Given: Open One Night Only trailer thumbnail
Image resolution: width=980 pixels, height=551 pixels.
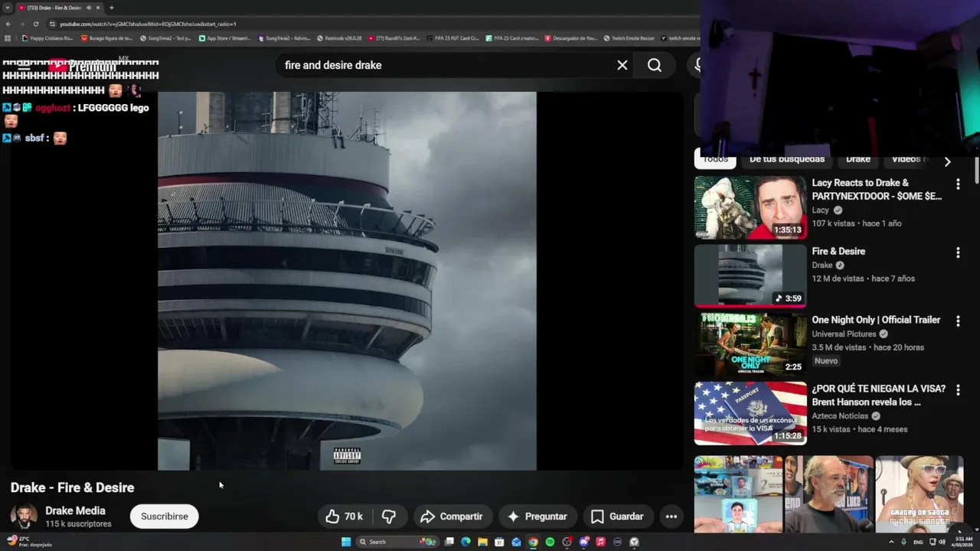Looking at the screenshot, I should pos(750,344).
